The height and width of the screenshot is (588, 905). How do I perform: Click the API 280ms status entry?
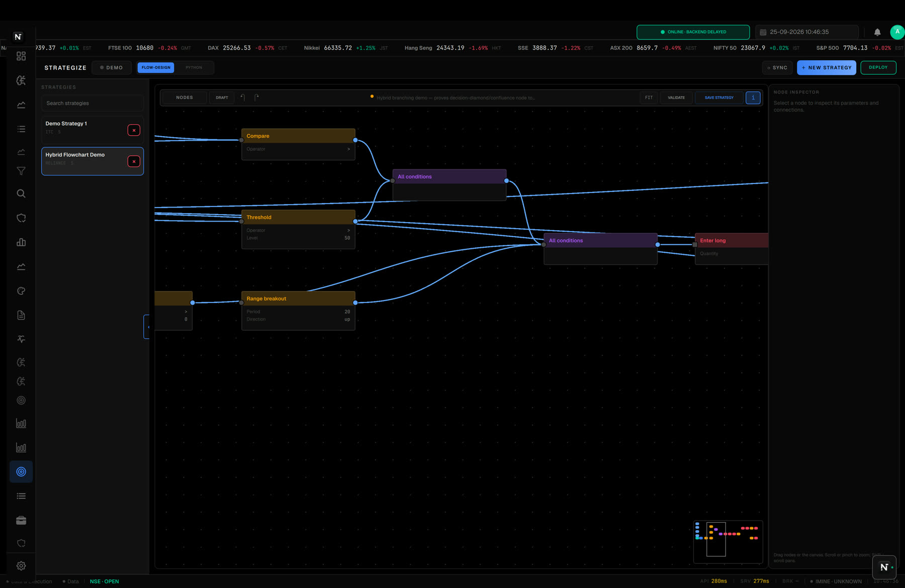(713, 581)
